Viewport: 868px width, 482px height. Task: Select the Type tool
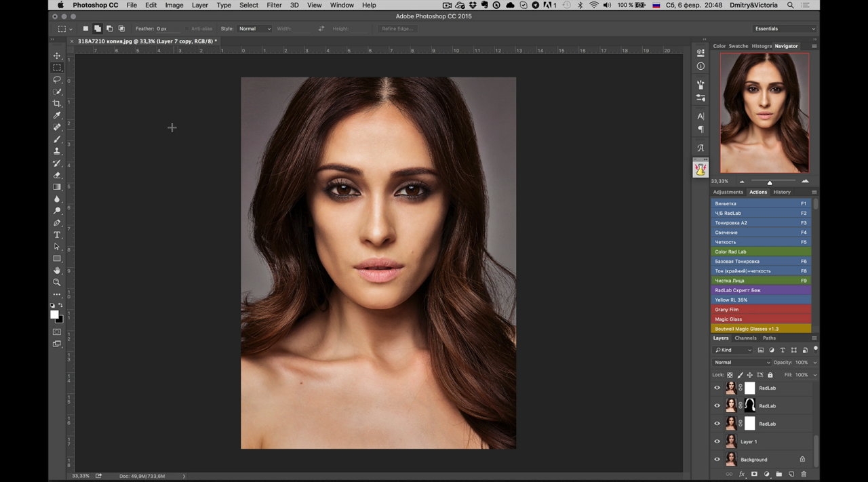tap(57, 235)
